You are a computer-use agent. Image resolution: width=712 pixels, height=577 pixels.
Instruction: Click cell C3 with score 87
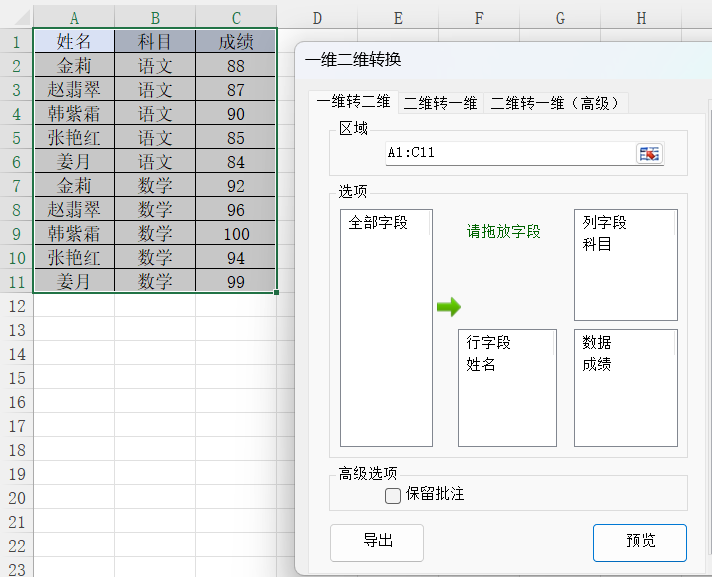pyautogui.click(x=236, y=89)
